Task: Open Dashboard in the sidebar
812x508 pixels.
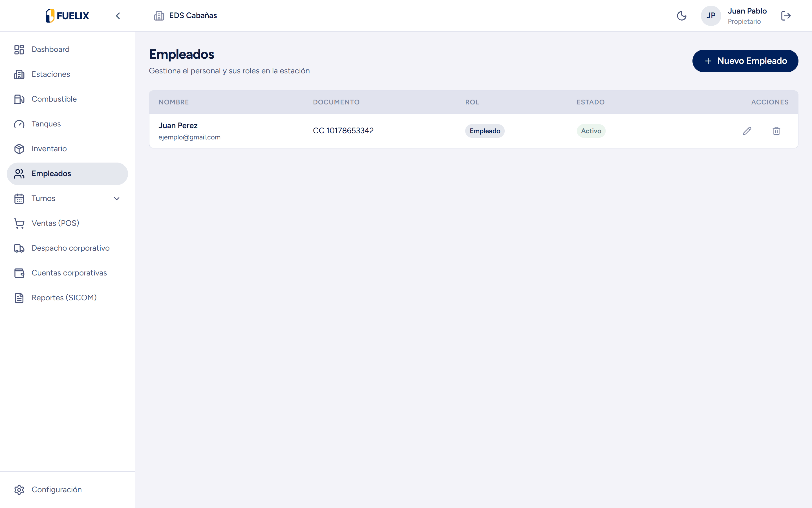Action: pyautogui.click(x=67, y=49)
